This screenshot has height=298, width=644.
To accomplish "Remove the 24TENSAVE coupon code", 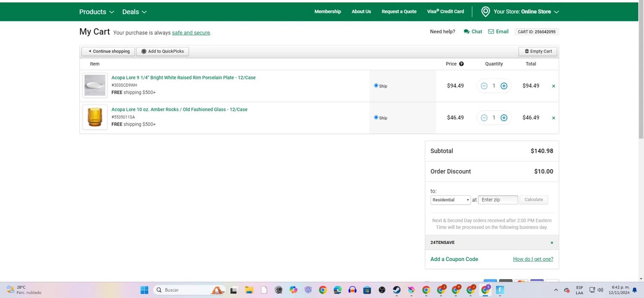I will (552, 243).
